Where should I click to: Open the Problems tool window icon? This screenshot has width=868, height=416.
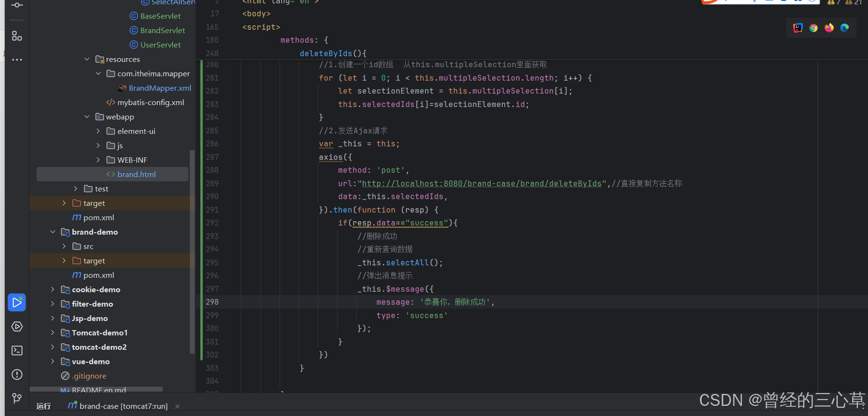[x=17, y=375]
